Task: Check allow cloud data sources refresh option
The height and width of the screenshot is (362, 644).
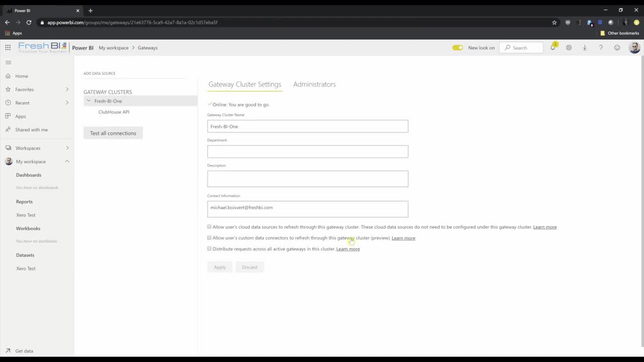Action: pyautogui.click(x=209, y=227)
